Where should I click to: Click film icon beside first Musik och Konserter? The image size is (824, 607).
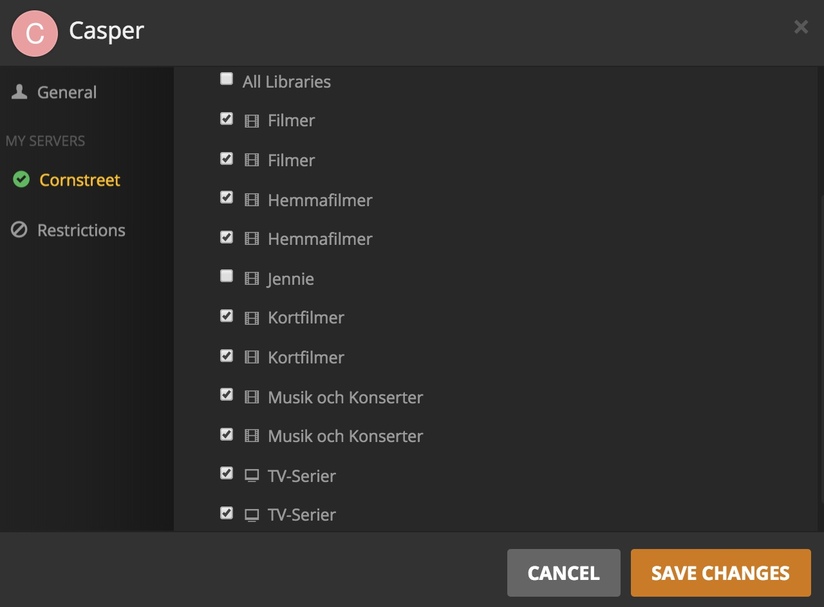[x=252, y=397]
